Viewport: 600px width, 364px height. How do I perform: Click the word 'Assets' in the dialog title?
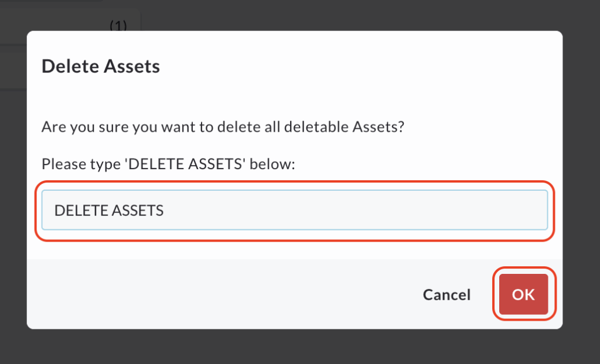[131, 66]
